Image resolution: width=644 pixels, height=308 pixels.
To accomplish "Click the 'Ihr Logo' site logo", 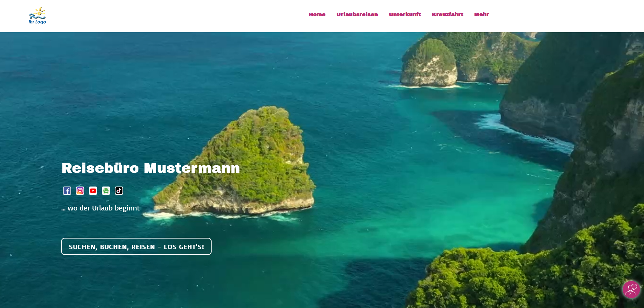I will point(37,16).
